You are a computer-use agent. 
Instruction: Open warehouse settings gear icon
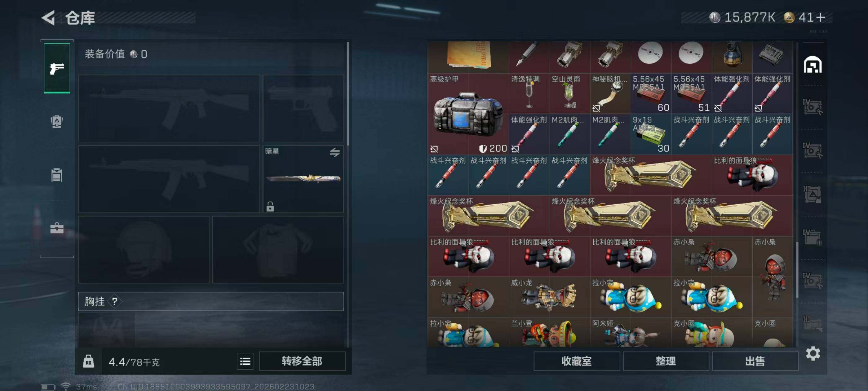[x=813, y=353]
